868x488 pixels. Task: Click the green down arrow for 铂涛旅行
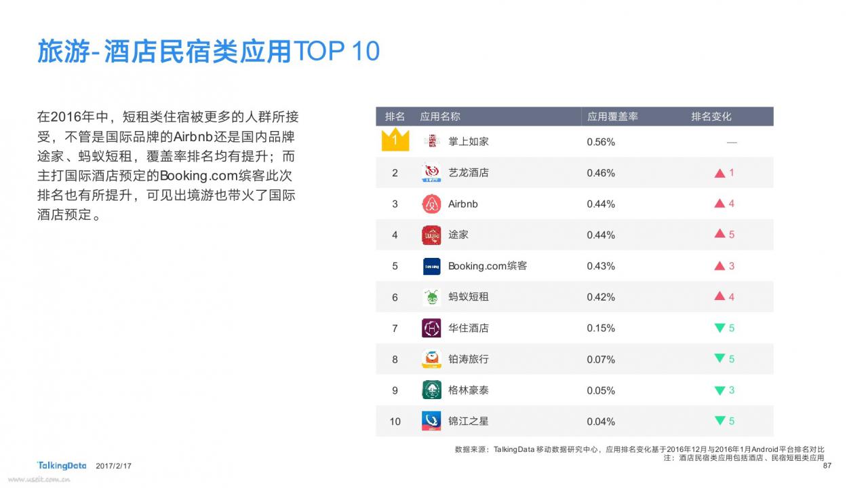pyautogui.click(x=719, y=359)
